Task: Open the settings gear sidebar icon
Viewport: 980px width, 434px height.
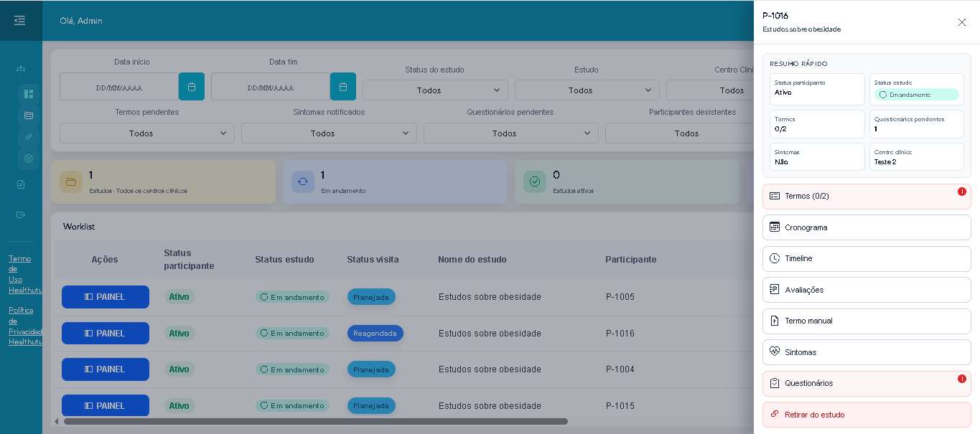Action: coord(29,159)
